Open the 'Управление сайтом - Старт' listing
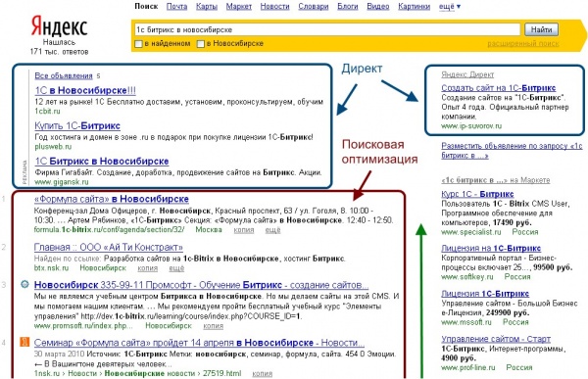 (496, 339)
